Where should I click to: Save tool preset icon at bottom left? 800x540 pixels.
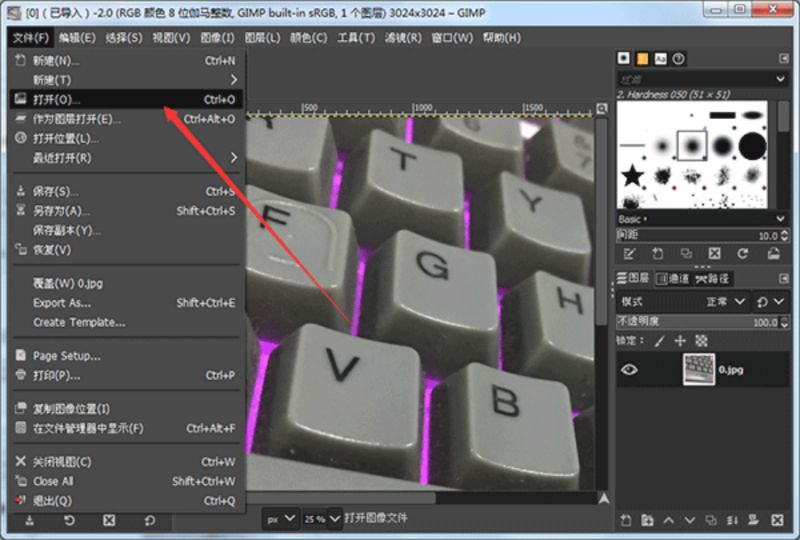point(30,520)
